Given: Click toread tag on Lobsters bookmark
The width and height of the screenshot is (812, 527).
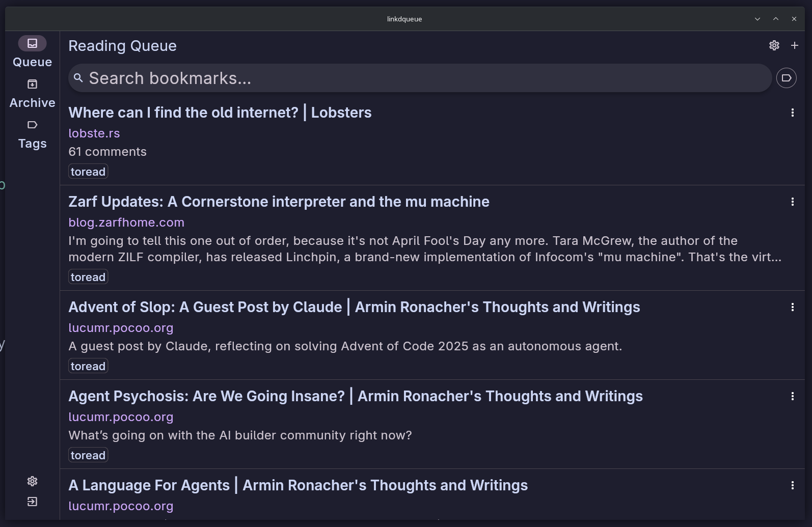Looking at the screenshot, I should (88, 172).
